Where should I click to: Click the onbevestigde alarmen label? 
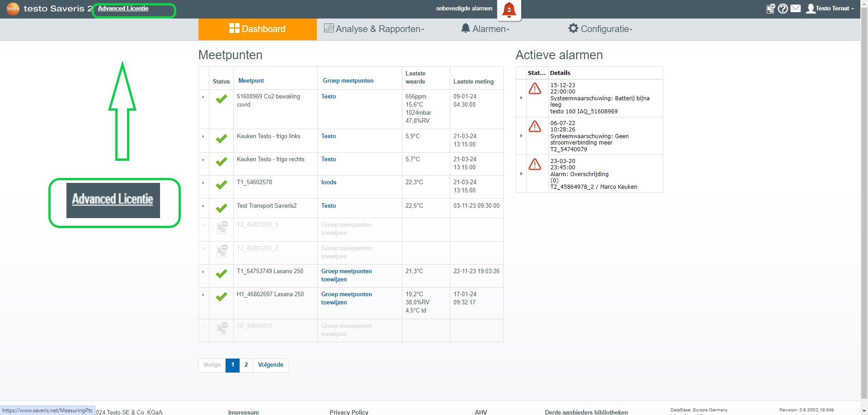464,9
